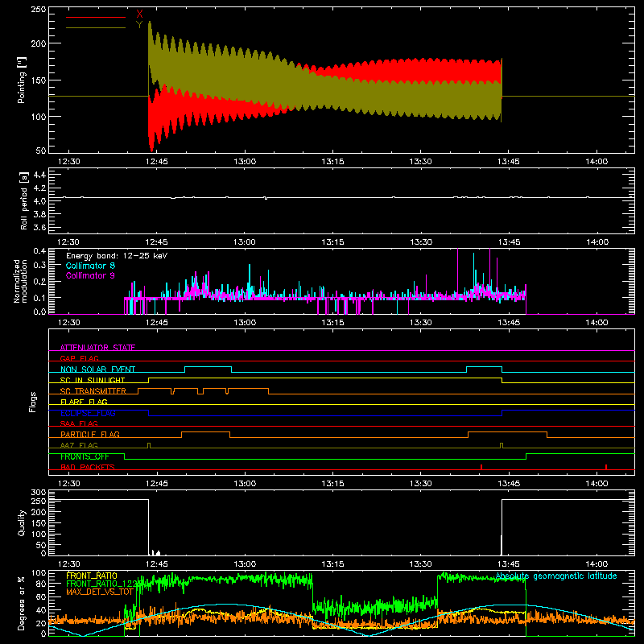Click the 12:30 tick under the Flags plot

pyautogui.click(x=68, y=484)
